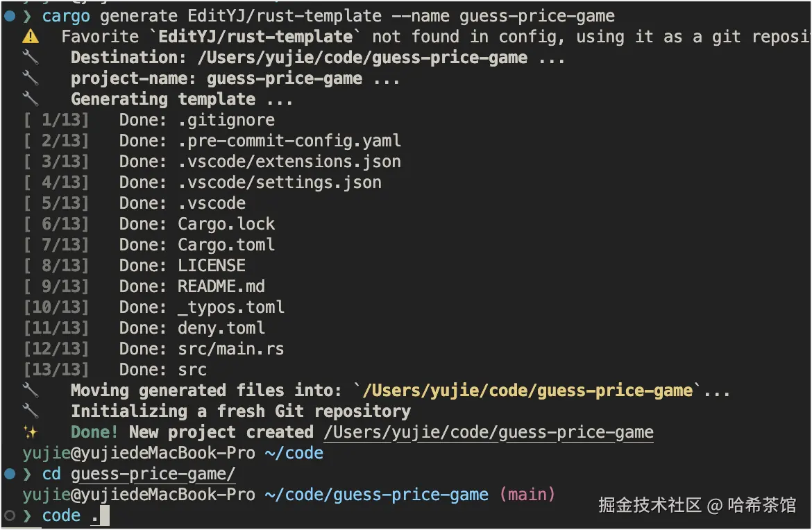Click terminal cursor after code . command

point(105,515)
